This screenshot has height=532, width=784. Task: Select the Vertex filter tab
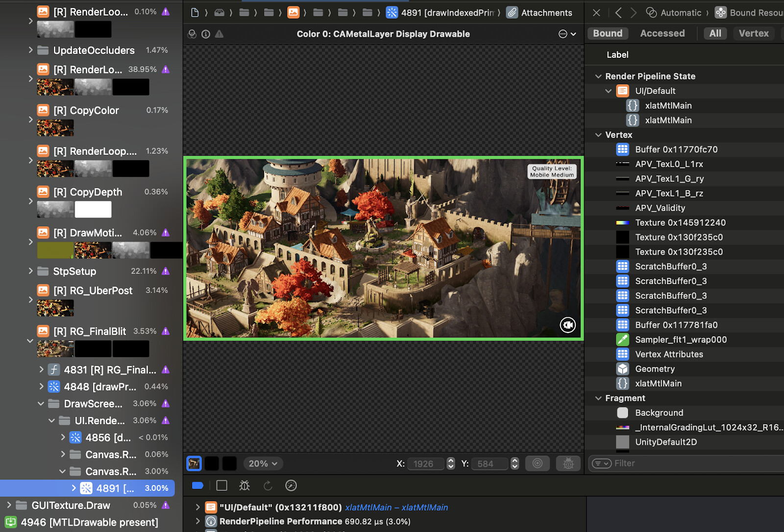753,33
